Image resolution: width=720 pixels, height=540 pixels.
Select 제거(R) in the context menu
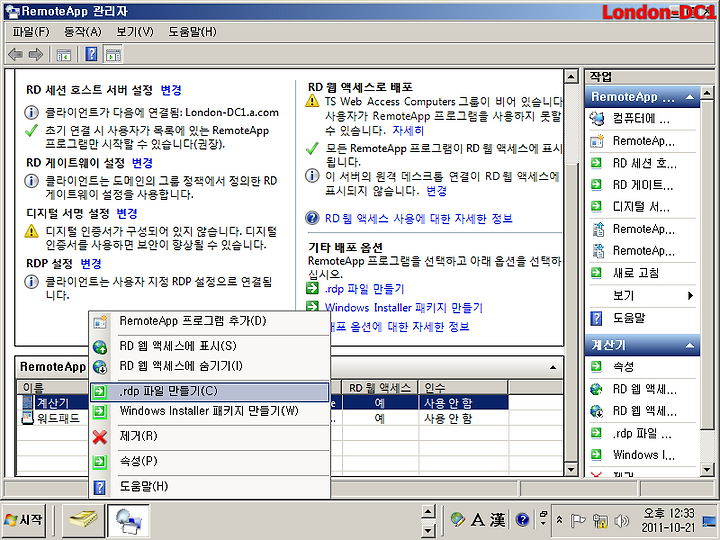tap(209, 436)
